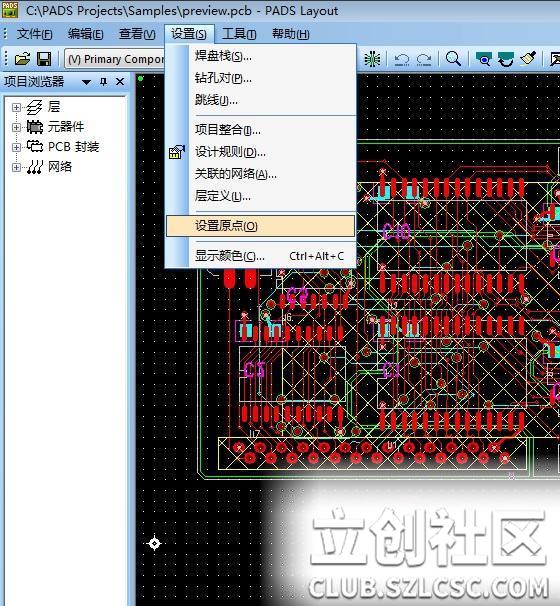Click the Board view icon after magnifier
Image resolution: width=560 pixels, height=606 pixels.
483,59
